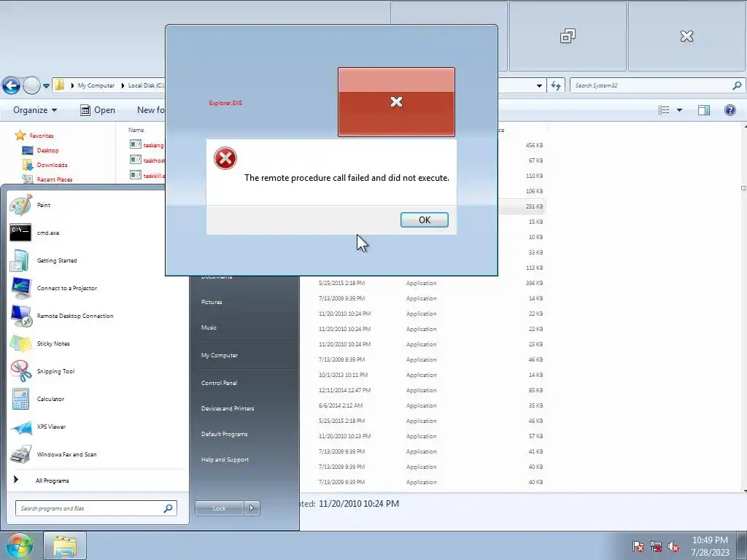Open the Organize menu
This screenshot has height=560, width=747.
point(35,110)
